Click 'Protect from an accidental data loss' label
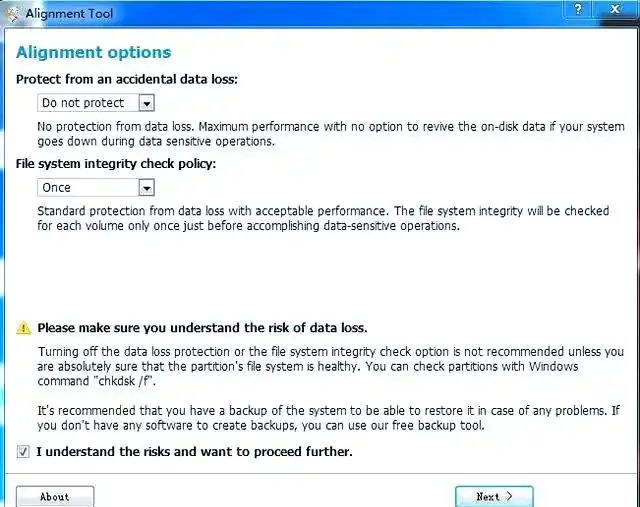The width and height of the screenshot is (640, 507). (127, 79)
